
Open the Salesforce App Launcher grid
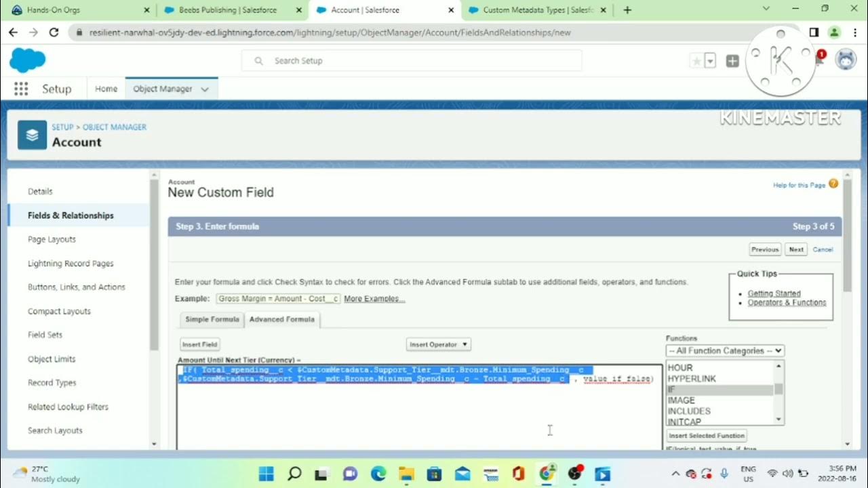pos(21,89)
